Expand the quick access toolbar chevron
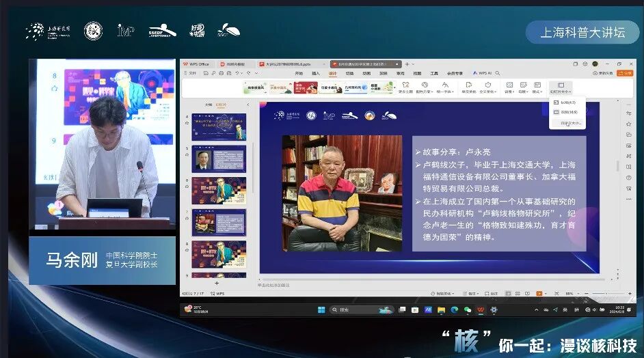Image resolution: width=644 pixels, height=358 pixels. pos(256,73)
